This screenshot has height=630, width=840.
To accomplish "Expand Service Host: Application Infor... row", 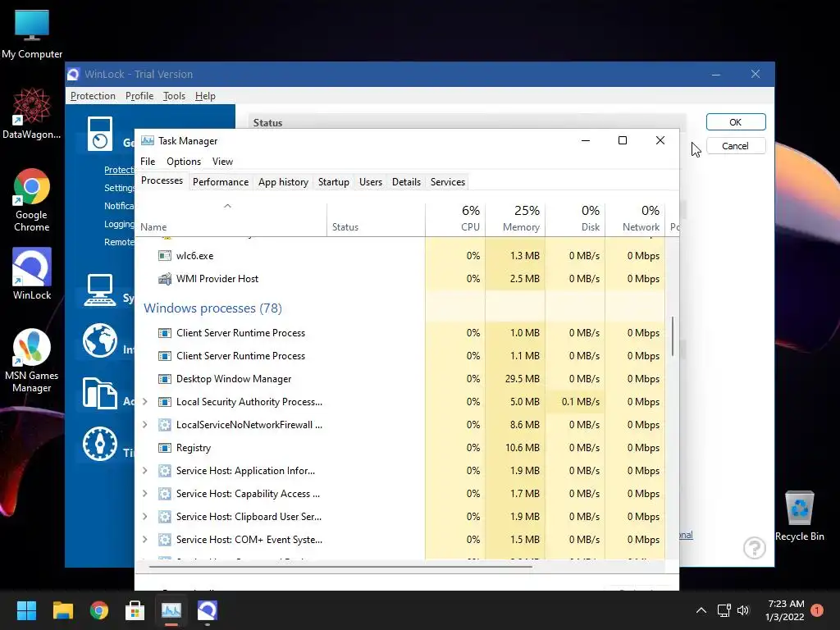I will tap(144, 471).
